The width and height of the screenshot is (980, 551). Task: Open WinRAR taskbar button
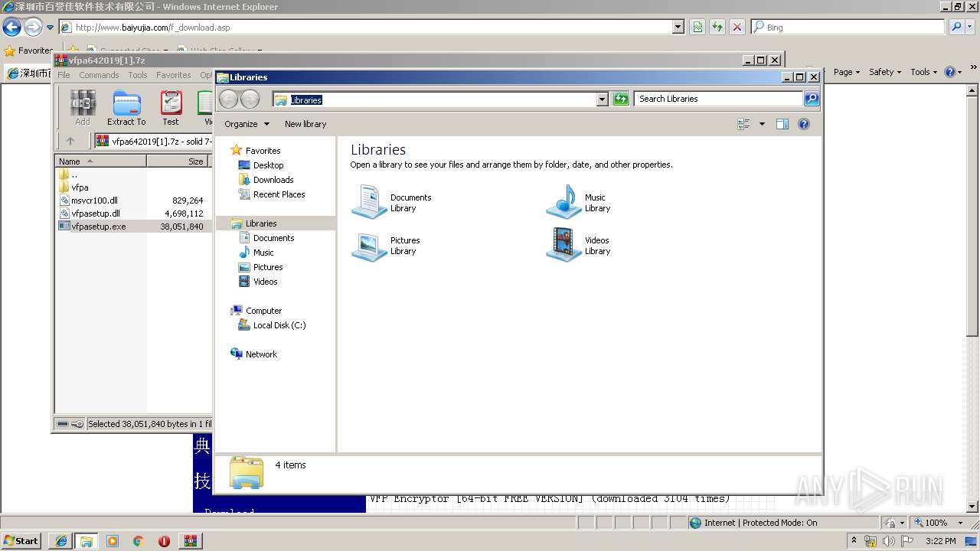tap(190, 540)
